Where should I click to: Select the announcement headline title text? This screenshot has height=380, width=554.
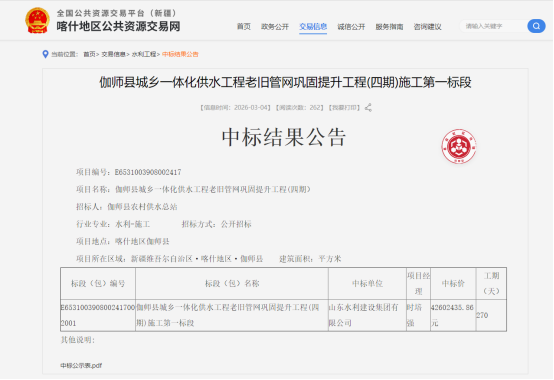285,83
